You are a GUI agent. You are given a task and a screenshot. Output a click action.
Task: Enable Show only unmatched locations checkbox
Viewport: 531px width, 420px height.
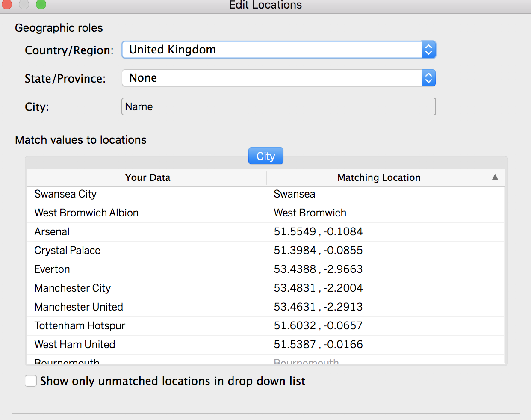click(31, 381)
